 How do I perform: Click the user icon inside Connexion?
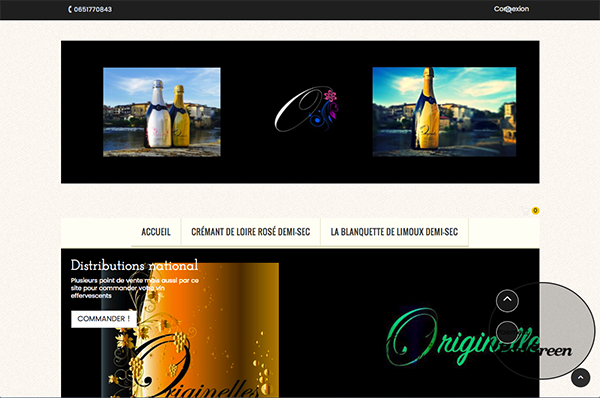pos(507,10)
